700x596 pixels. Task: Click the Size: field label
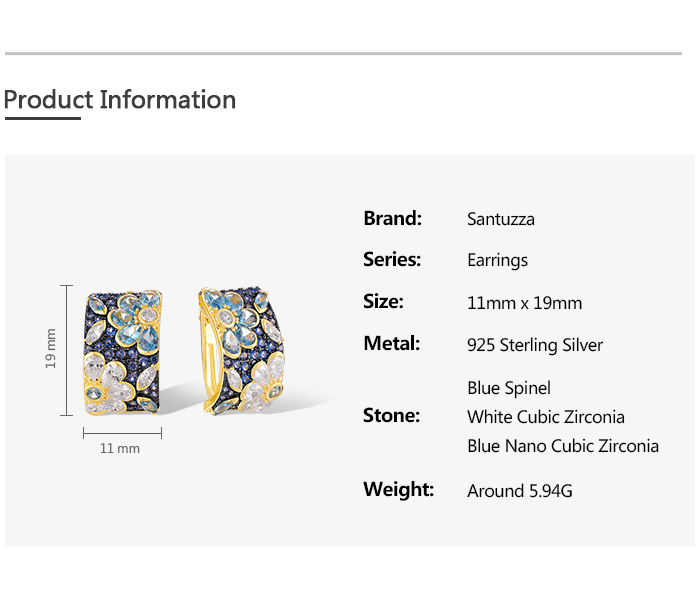point(383,302)
